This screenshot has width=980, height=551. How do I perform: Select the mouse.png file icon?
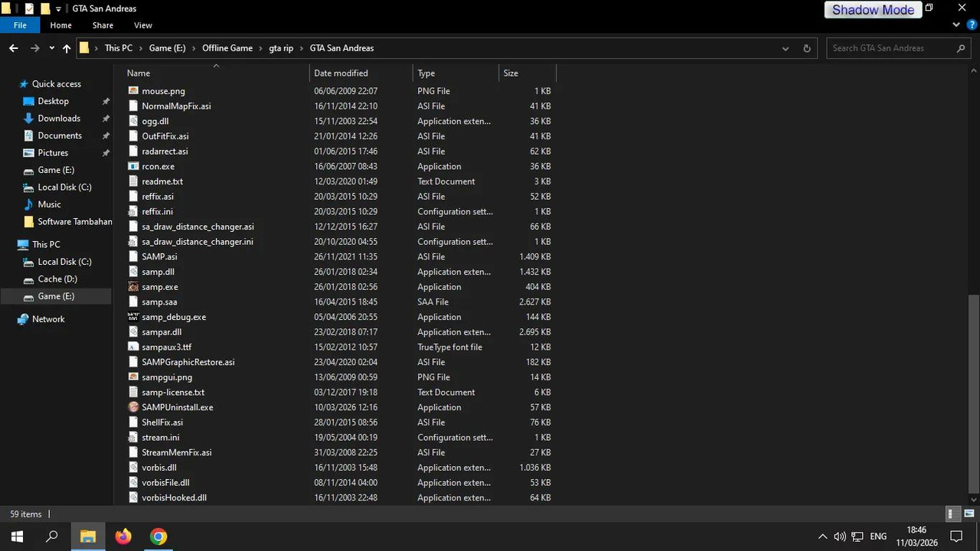[x=133, y=91]
